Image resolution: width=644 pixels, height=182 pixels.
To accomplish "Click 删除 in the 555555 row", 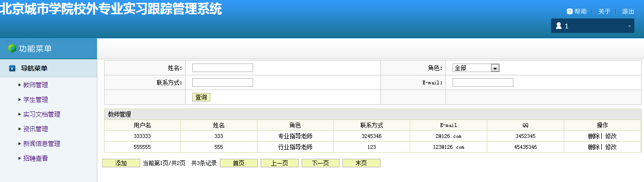I will [594, 147].
